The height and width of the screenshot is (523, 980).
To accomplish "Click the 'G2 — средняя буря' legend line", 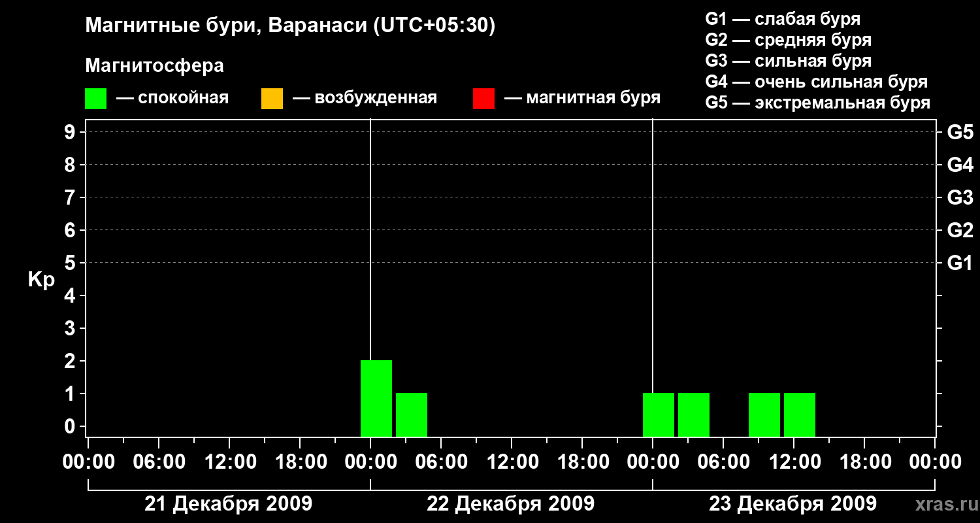I will (x=788, y=39).
